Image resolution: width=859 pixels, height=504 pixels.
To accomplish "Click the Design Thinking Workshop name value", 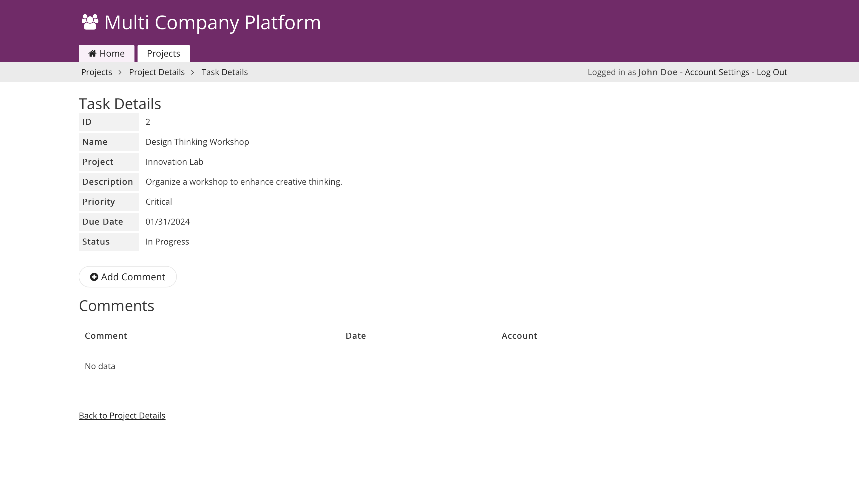I will click(197, 142).
